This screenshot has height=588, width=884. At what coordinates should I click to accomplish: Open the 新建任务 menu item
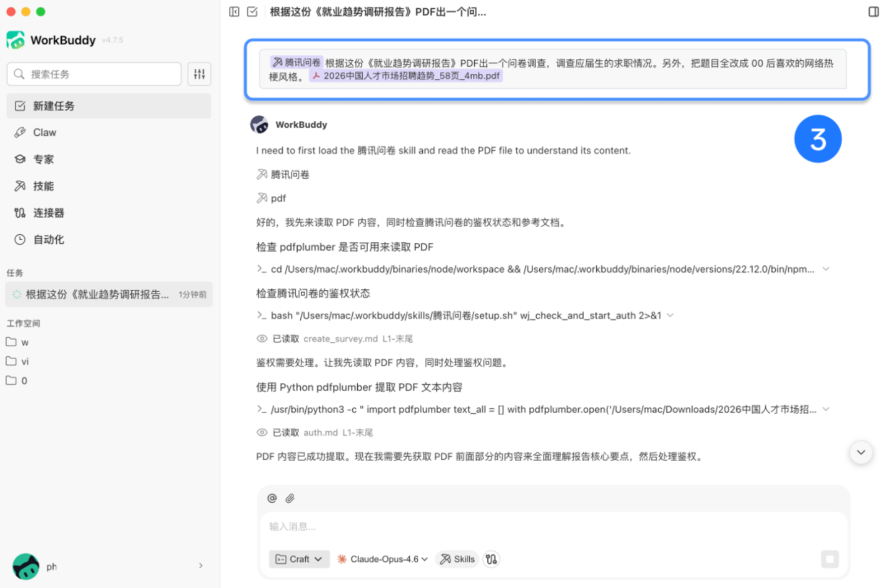(x=109, y=106)
